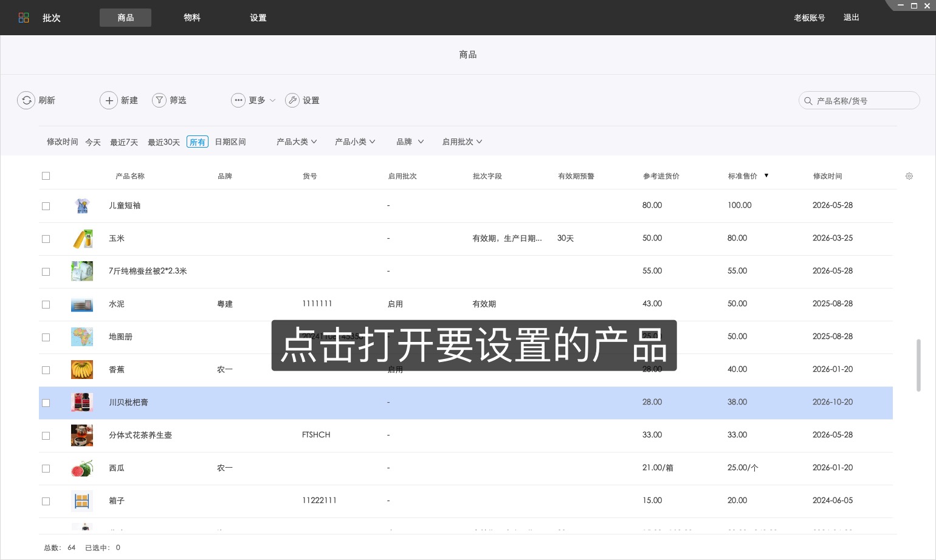Click the 分体式花茶养生壶 product thumbnail
The width and height of the screenshot is (936, 560).
click(x=82, y=435)
